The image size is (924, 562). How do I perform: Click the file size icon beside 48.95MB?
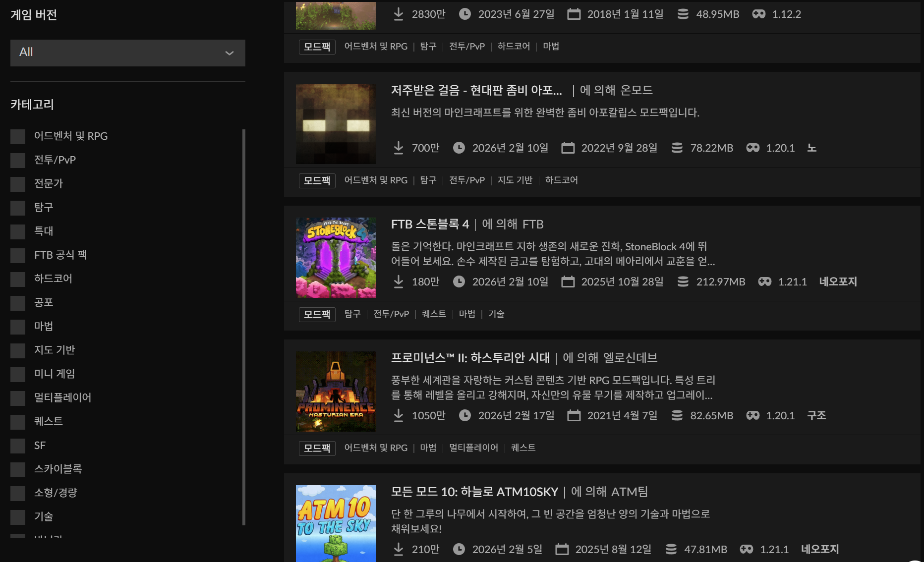683,14
